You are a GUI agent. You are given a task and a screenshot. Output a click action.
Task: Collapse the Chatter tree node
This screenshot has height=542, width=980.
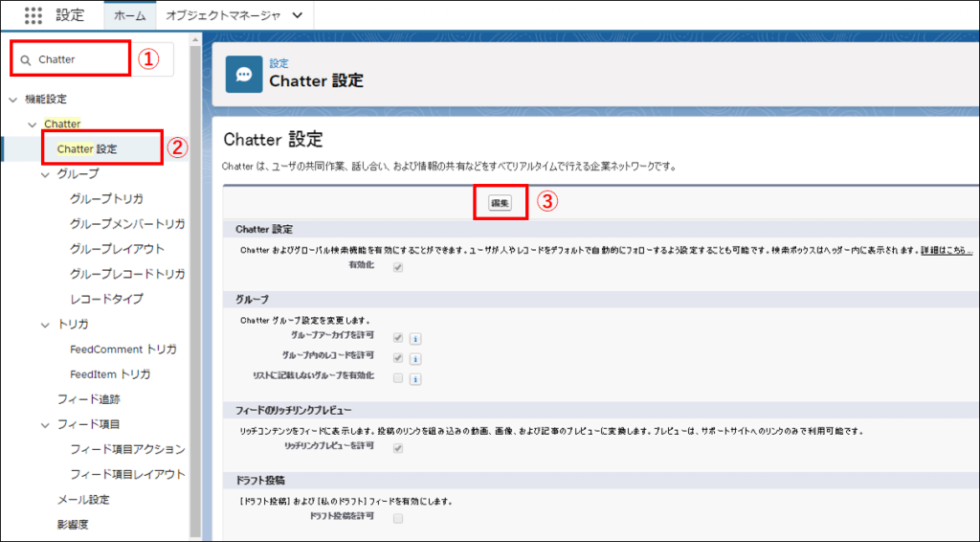pos(33,124)
